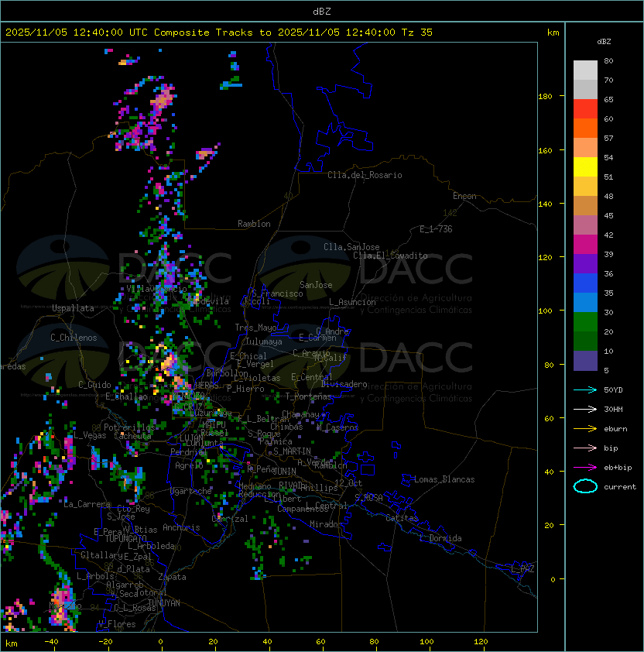This screenshot has height=652, width=644.
Task: Click the '65' value label on the dBZ scale
Action: click(608, 99)
